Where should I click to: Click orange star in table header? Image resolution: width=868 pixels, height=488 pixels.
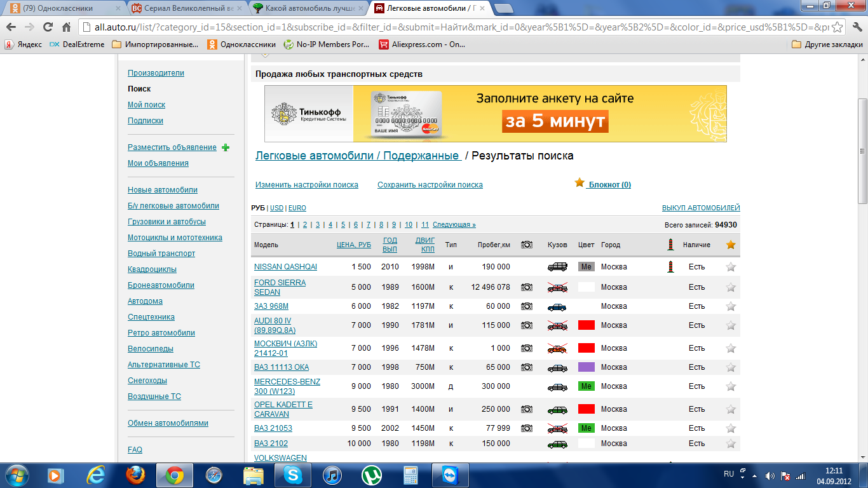point(731,245)
